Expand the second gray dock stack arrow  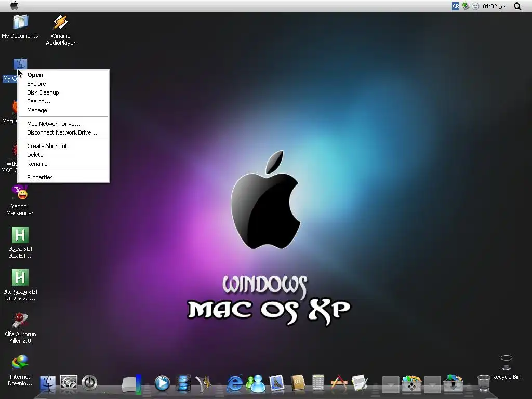tap(432, 384)
